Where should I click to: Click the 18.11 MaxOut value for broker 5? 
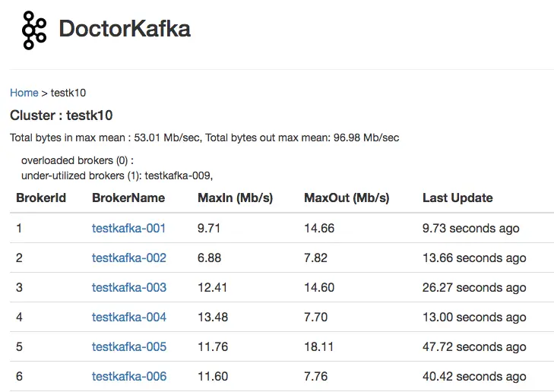pyautogui.click(x=319, y=346)
